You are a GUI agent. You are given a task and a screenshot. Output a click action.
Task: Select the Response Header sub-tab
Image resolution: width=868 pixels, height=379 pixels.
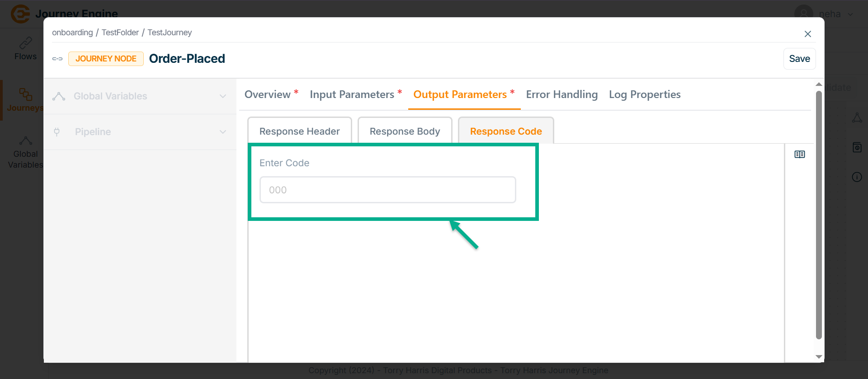click(299, 131)
